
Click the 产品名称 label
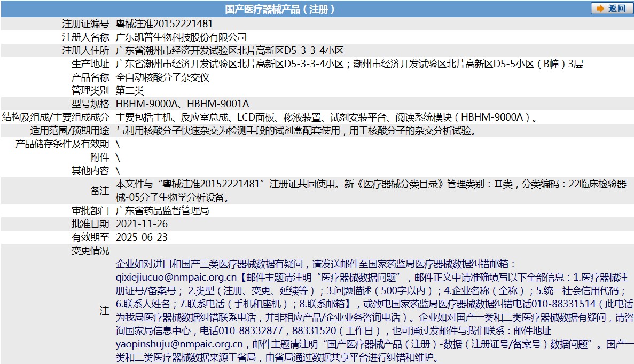[90, 77]
